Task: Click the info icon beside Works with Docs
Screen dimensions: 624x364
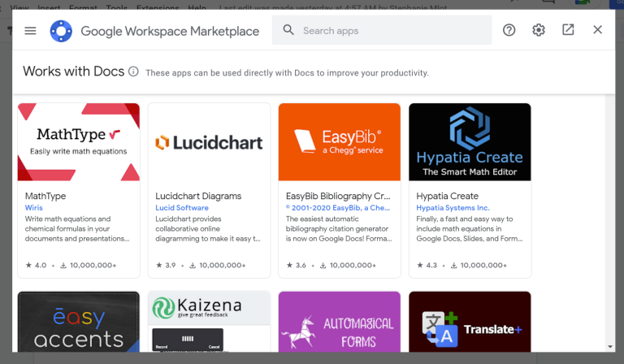Action: click(133, 71)
